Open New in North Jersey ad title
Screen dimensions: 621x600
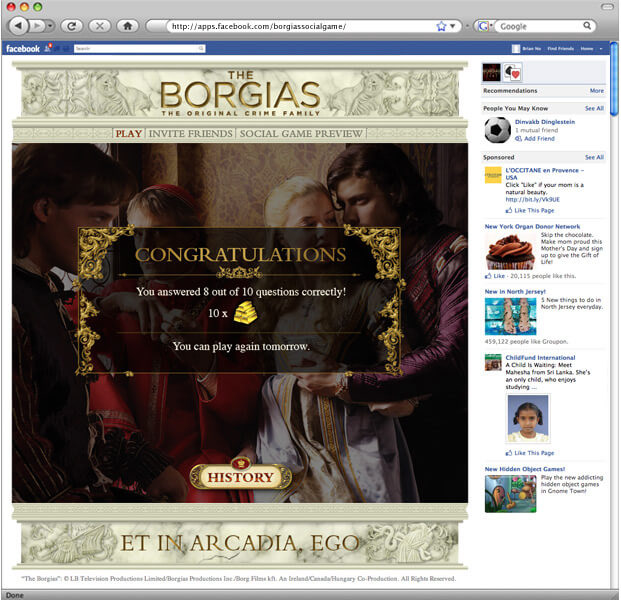click(515, 291)
